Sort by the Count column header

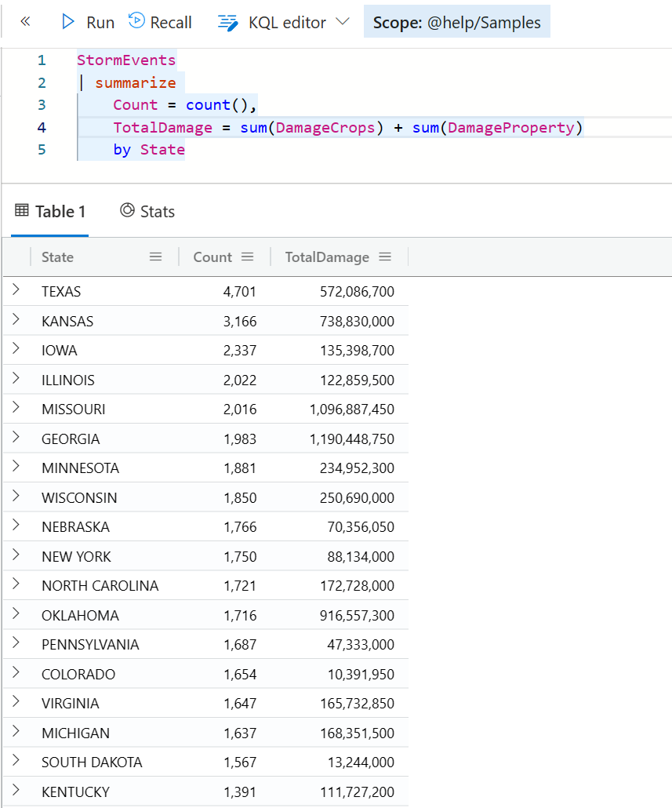pos(212,257)
